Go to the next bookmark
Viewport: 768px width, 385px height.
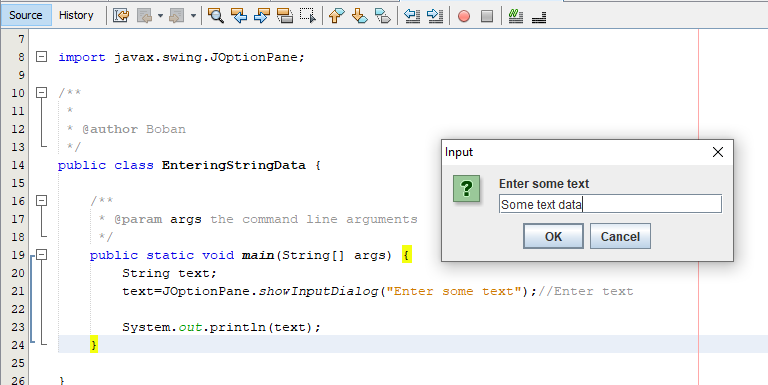(360, 16)
